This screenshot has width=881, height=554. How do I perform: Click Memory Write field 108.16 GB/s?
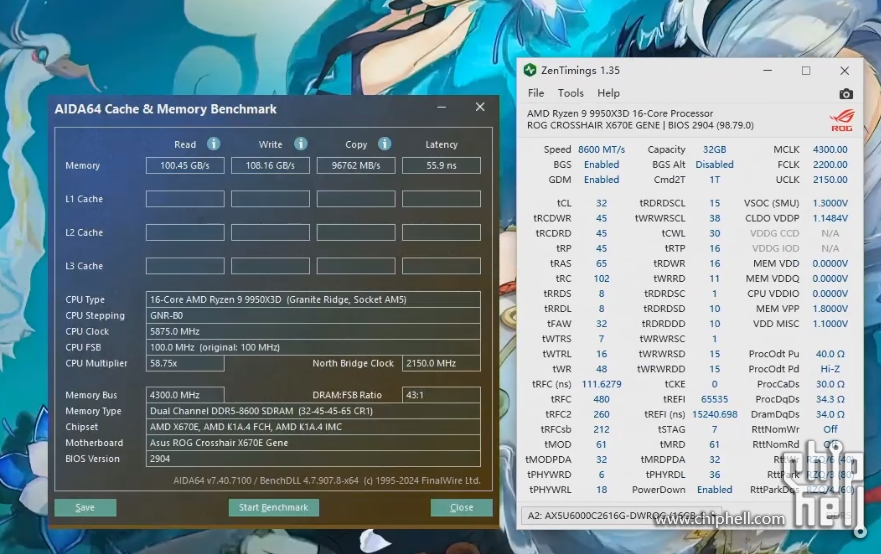(270, 165)
